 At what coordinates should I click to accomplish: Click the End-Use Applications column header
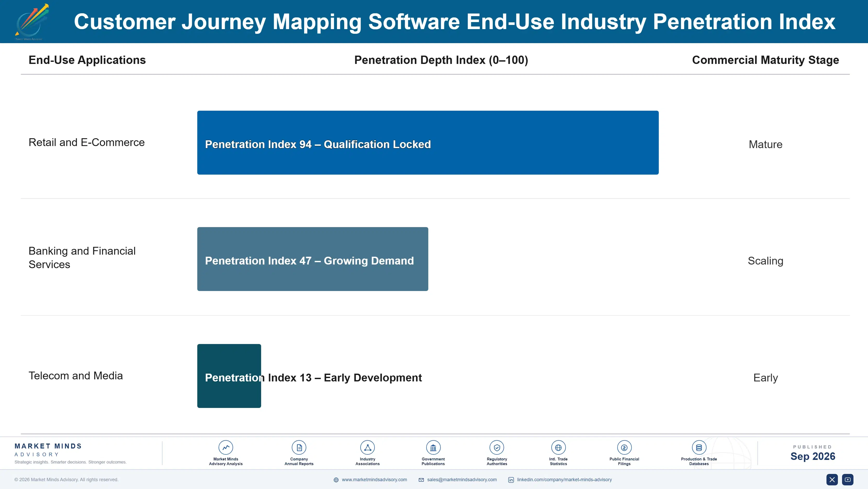(87, 60)
